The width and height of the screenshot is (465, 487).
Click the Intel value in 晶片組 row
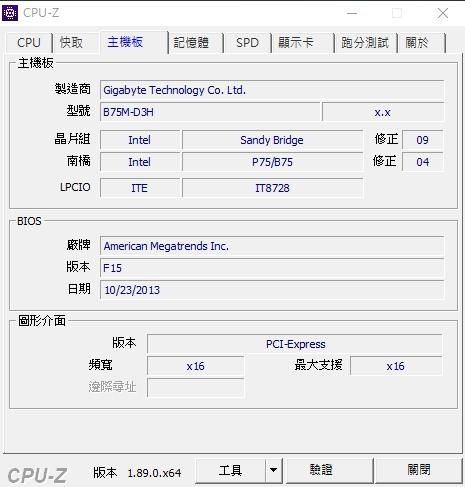(x=140, y=140)
